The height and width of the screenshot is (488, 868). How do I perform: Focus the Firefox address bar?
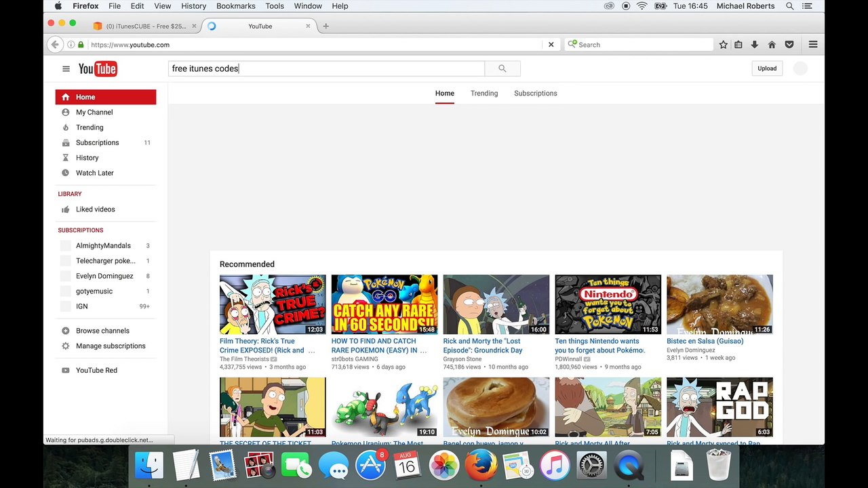coord(314,45)
